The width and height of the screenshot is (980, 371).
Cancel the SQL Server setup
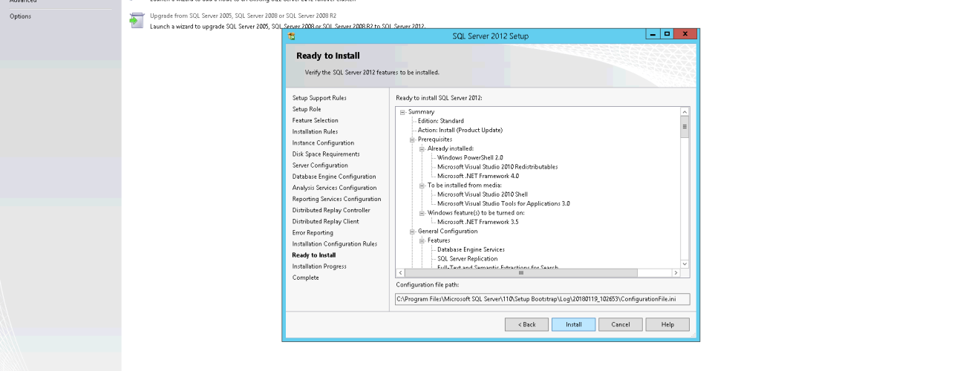(x=620, y=325)
